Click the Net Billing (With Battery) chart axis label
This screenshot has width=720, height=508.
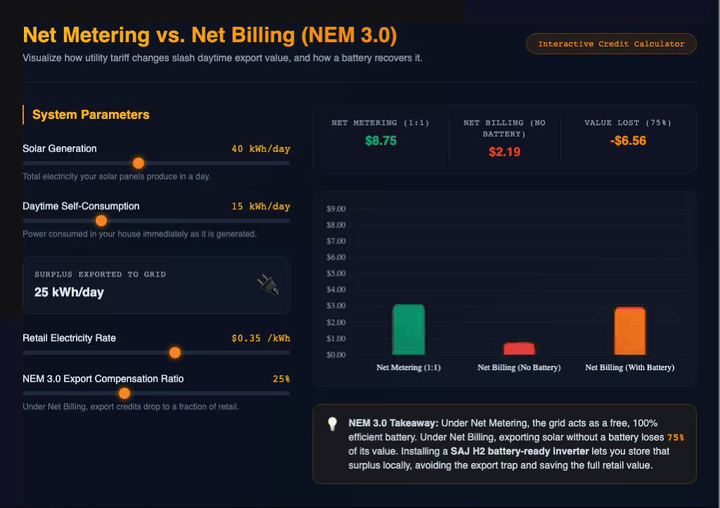pyautogui.click(x=630, y=367)
